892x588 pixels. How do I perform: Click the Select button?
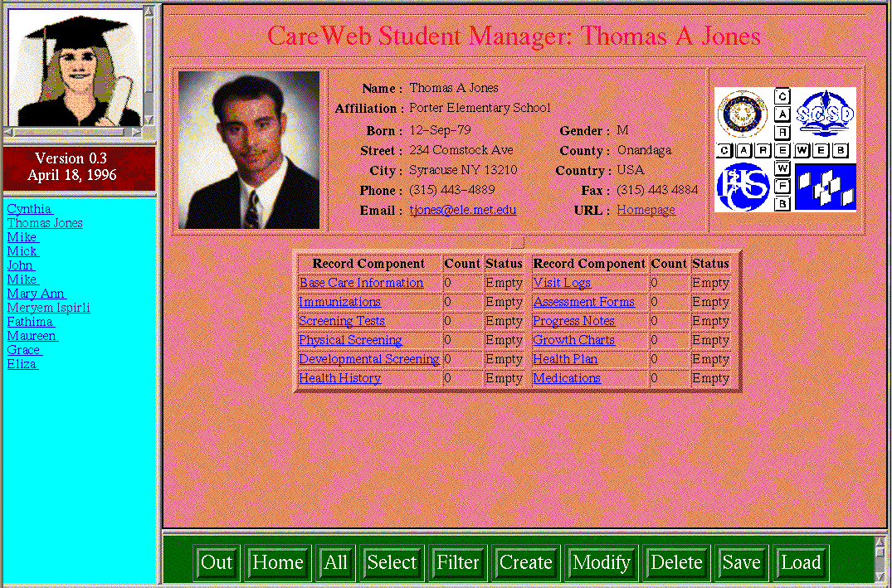392,561
